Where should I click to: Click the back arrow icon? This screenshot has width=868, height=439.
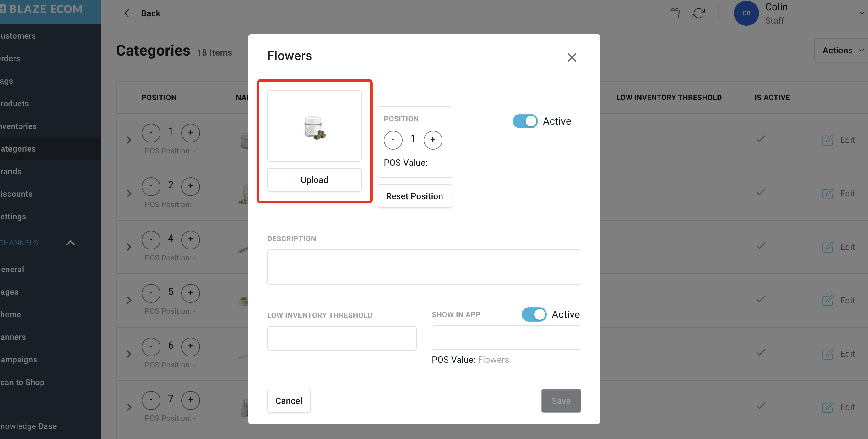(128, 13)
